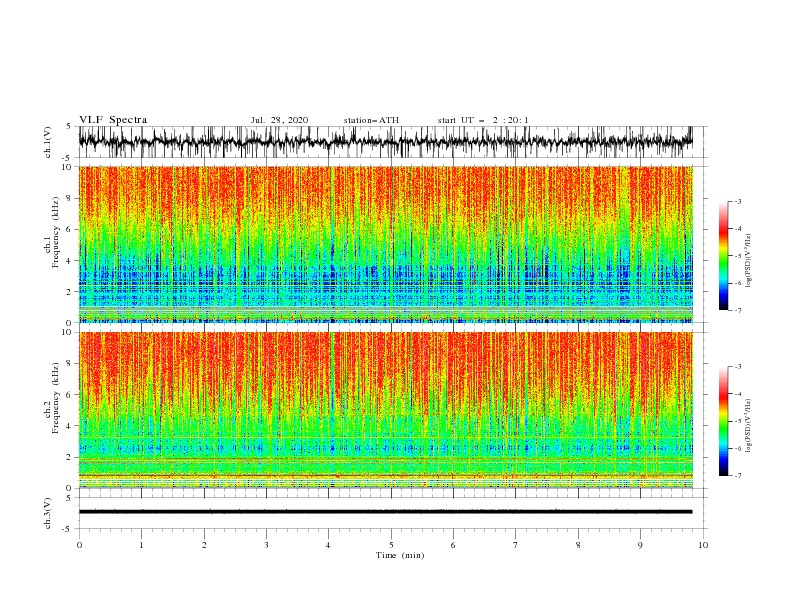The width and height of the screenshot is (792, 612).
Task: Click the ch.1(V) waveform trace
Action: [386, 142]
